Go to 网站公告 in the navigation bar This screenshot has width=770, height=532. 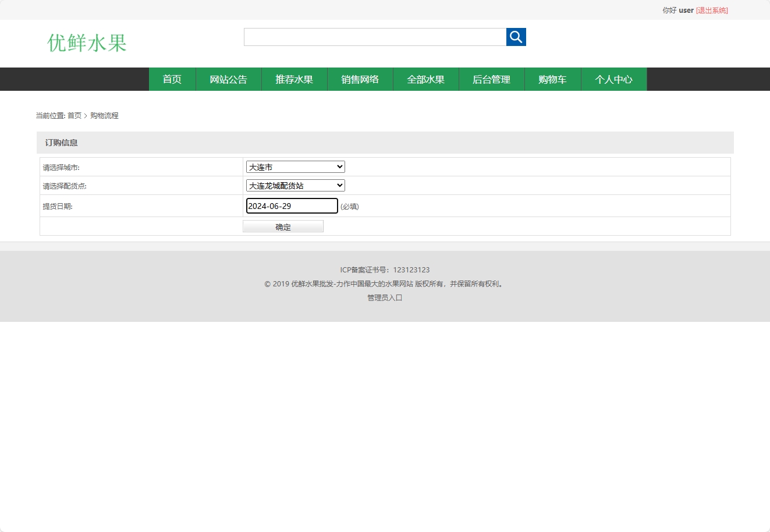click(229, 79)
